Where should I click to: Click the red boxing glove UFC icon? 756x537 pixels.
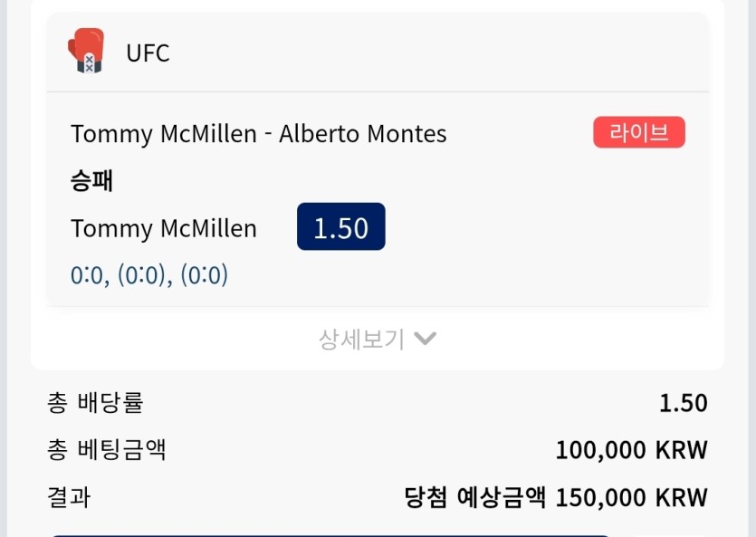tap(86, 50)
